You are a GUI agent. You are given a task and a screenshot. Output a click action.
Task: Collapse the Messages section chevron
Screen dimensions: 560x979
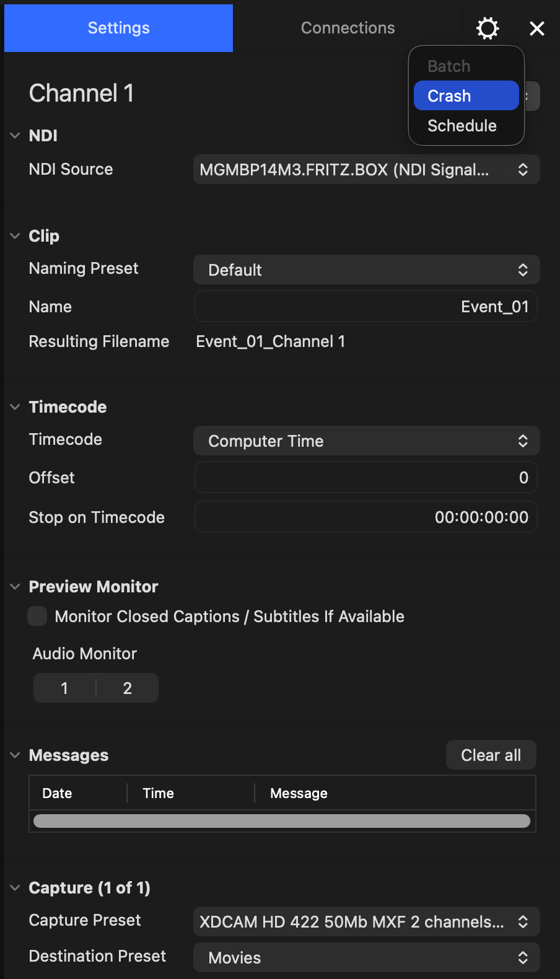(15, 755)
